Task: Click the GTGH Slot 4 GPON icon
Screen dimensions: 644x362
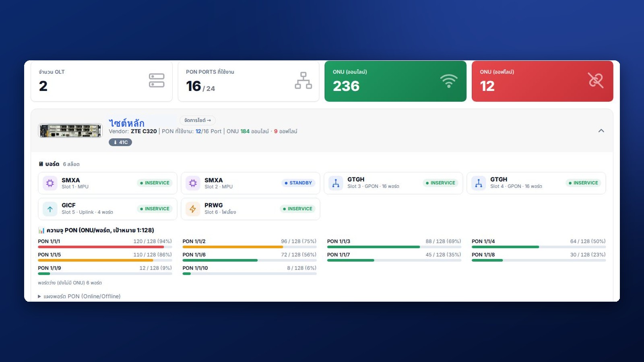Action: [479, 183]
